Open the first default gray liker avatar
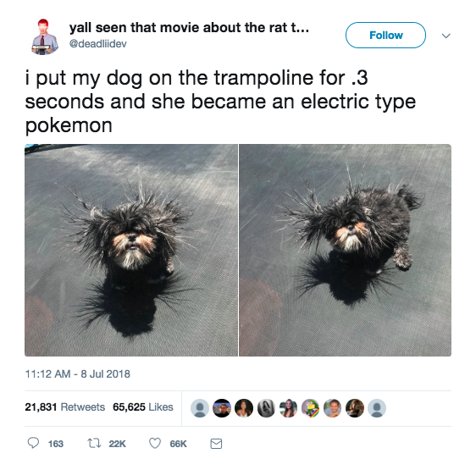This screenshot has width=476, height=470. click(200, 408)
